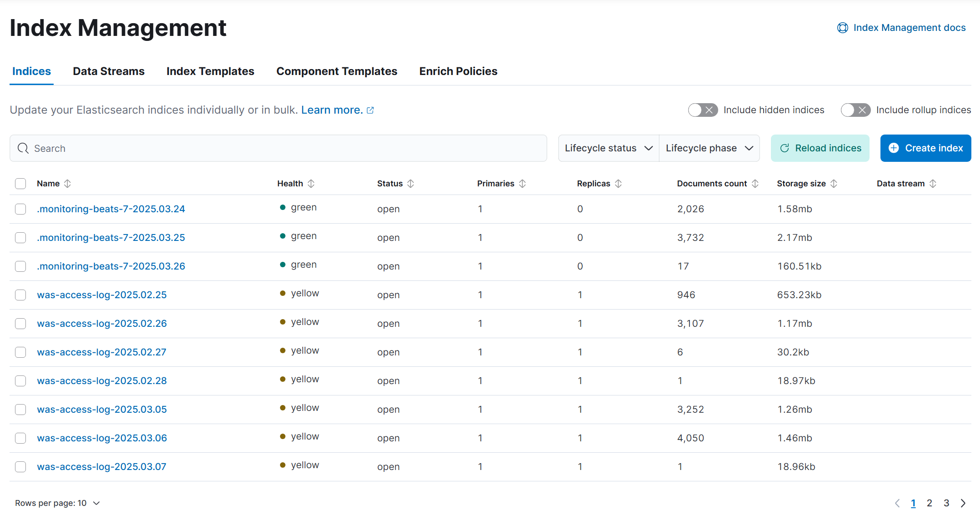
Task: Switch to the Data Streams tab
Action: [x=109, y=71]
